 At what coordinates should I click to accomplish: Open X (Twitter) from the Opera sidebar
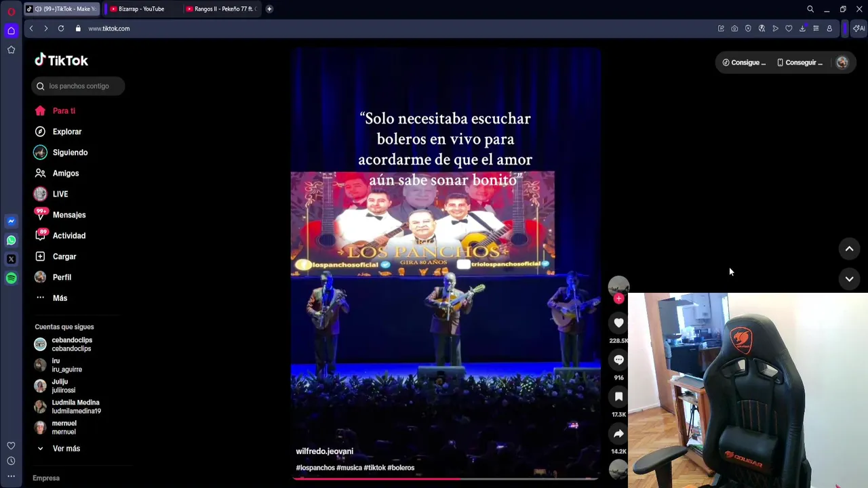(11, 259)
